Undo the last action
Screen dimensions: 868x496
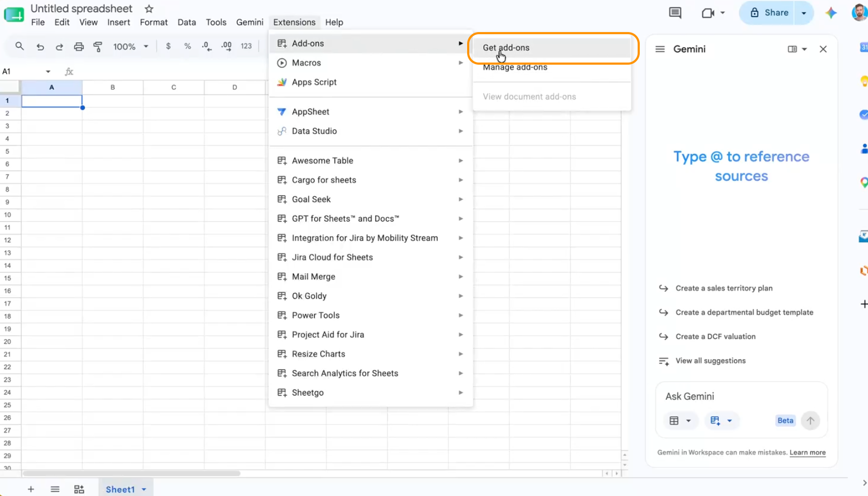40,46
